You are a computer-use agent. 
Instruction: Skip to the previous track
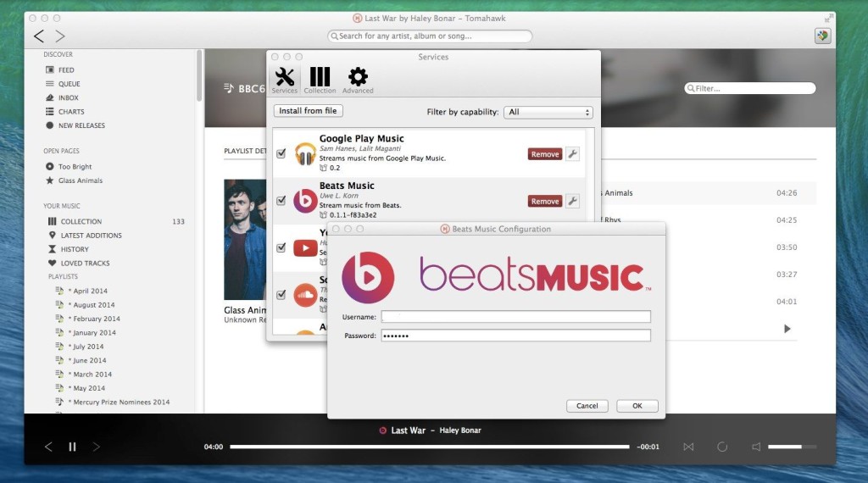[48, 447]
